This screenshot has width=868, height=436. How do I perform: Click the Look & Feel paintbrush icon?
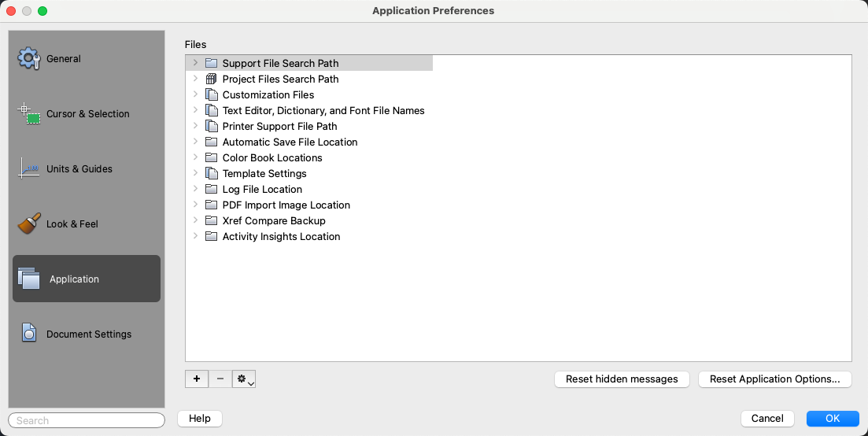(x=29, y=224)
